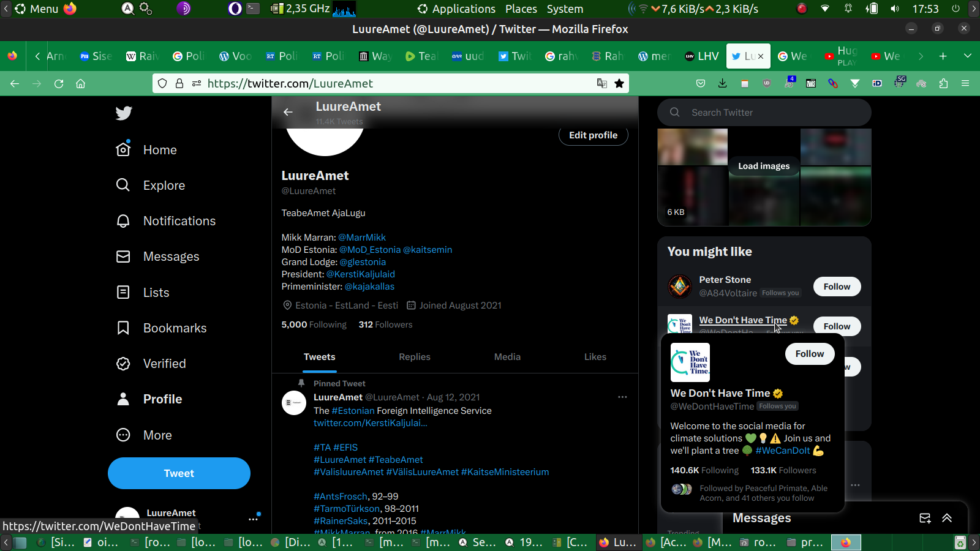Screen dimensions: 980x551
Task: Open the list all tabs dropdown
Action: click(968, 56)
